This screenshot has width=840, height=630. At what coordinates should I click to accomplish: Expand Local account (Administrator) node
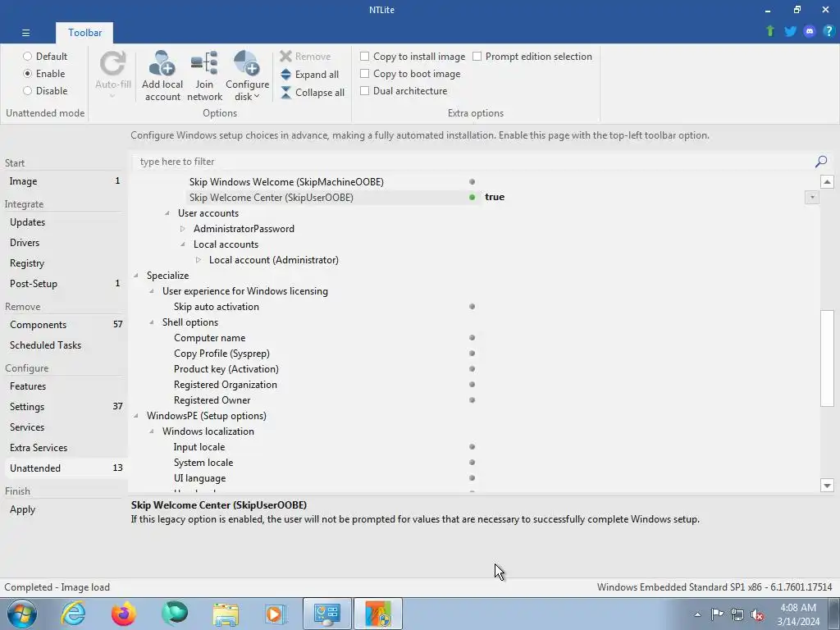[x=199, y=260]
